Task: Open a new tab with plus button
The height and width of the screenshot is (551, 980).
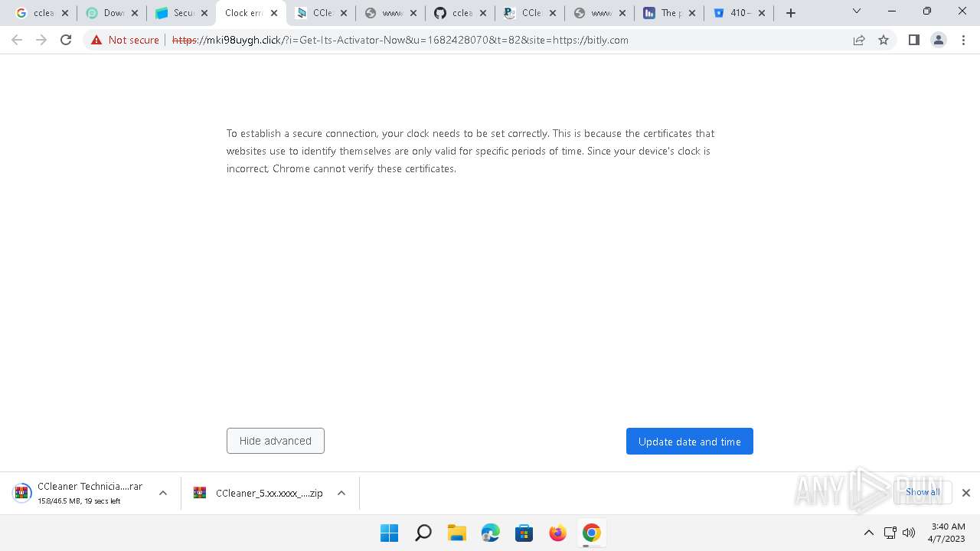Action: pos(791,13)
